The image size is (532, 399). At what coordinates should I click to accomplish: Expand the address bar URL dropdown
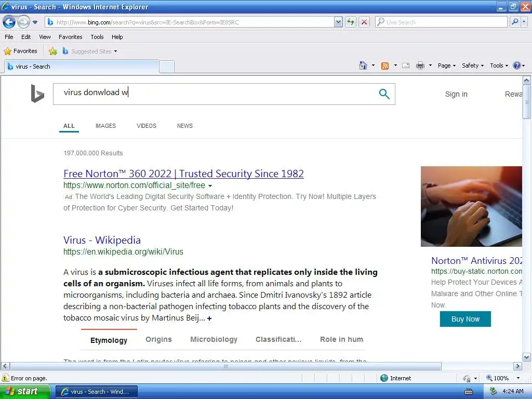pyautogui.click(x=338, y=22)
